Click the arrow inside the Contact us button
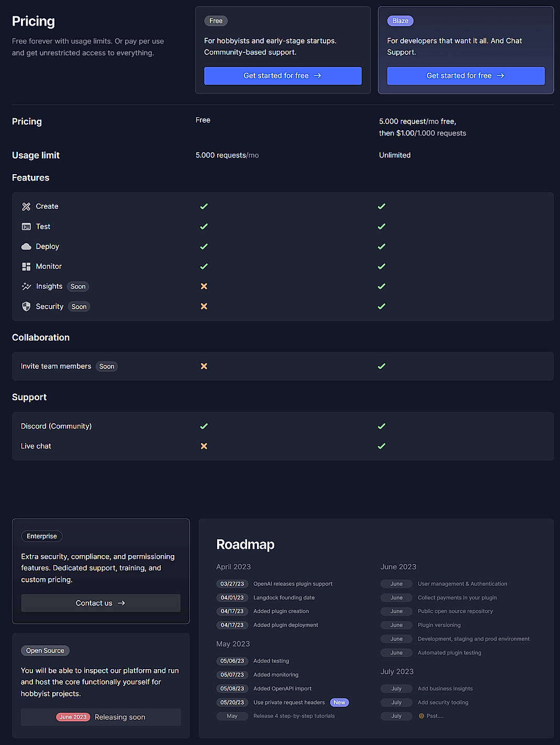The height and width of the screenshot is (745, 560). pos(121,603)
